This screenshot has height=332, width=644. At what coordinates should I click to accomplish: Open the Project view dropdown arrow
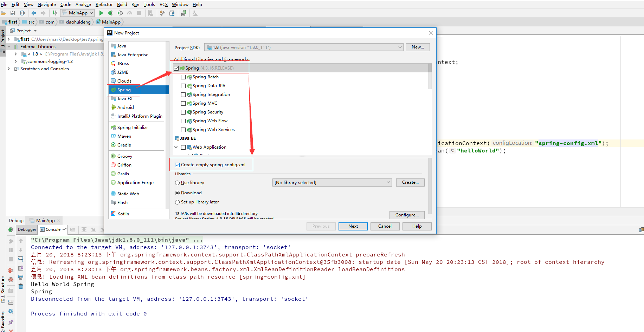pos(35,31)
